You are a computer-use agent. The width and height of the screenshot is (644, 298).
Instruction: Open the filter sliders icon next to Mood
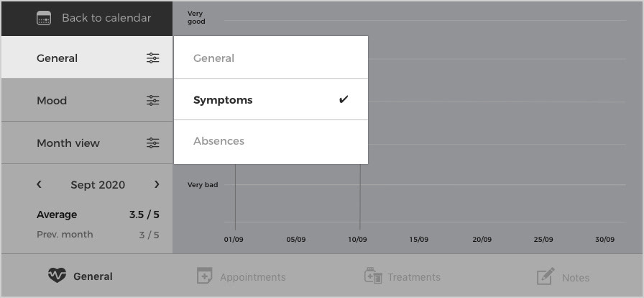[153, 101]
